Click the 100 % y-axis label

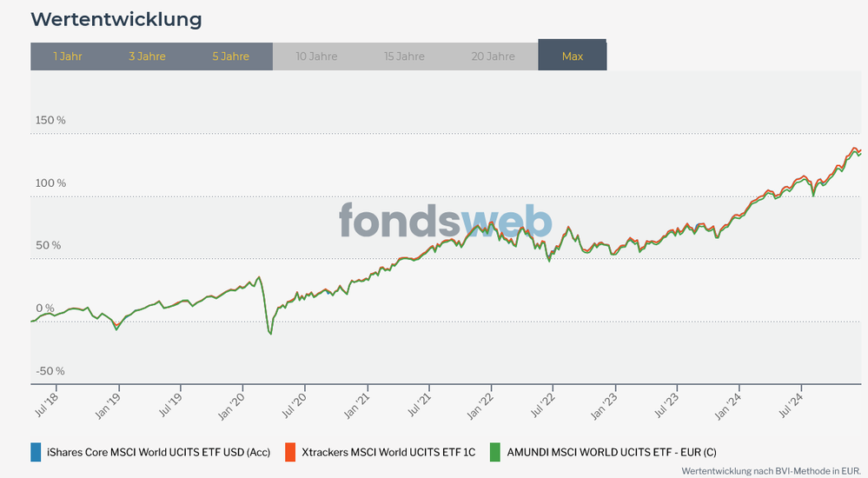(50, 183)
